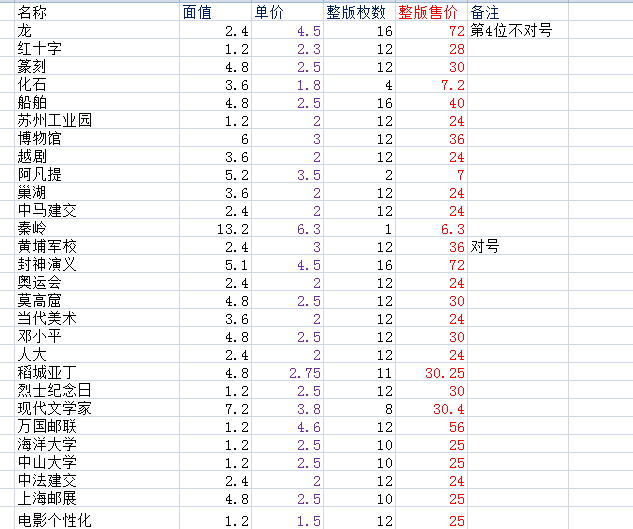Image resolution: width=633 pixels, height=529 pixels.
Task: Click the 龙 name cell
Action: coord(97,30)
